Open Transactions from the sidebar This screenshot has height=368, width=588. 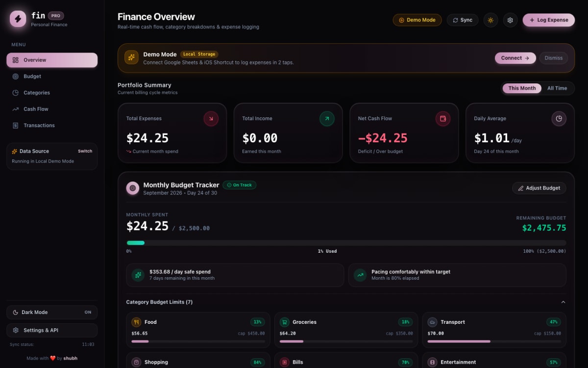pos(52,126)
